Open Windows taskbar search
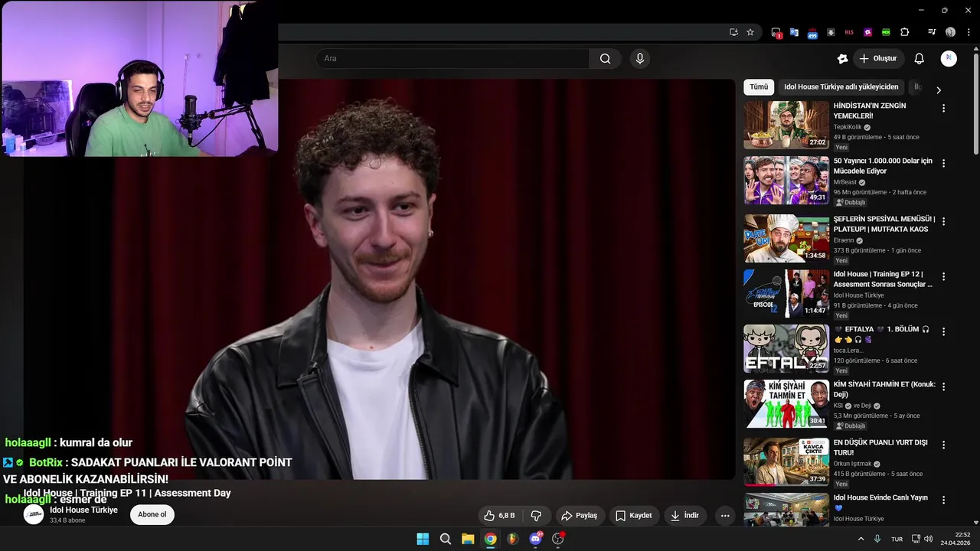This screenshot has width=980, height=551. pyautogui.click(x=446, y=539)
